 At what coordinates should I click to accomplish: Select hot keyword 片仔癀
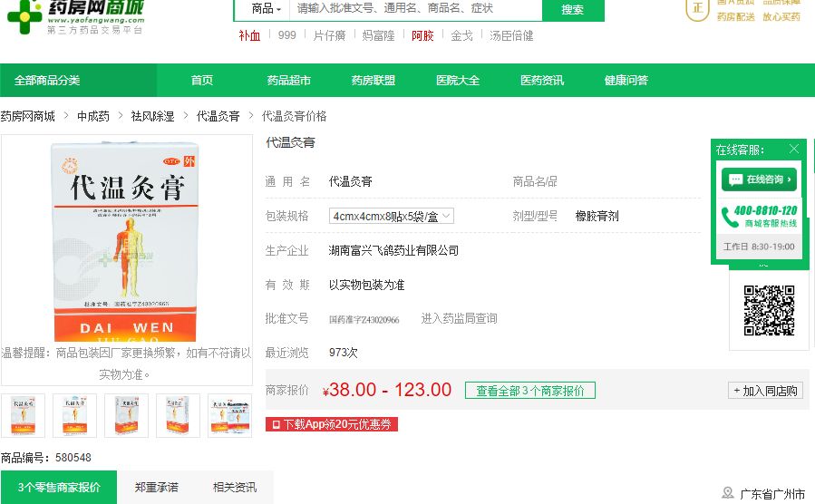[x=329, y=35]
